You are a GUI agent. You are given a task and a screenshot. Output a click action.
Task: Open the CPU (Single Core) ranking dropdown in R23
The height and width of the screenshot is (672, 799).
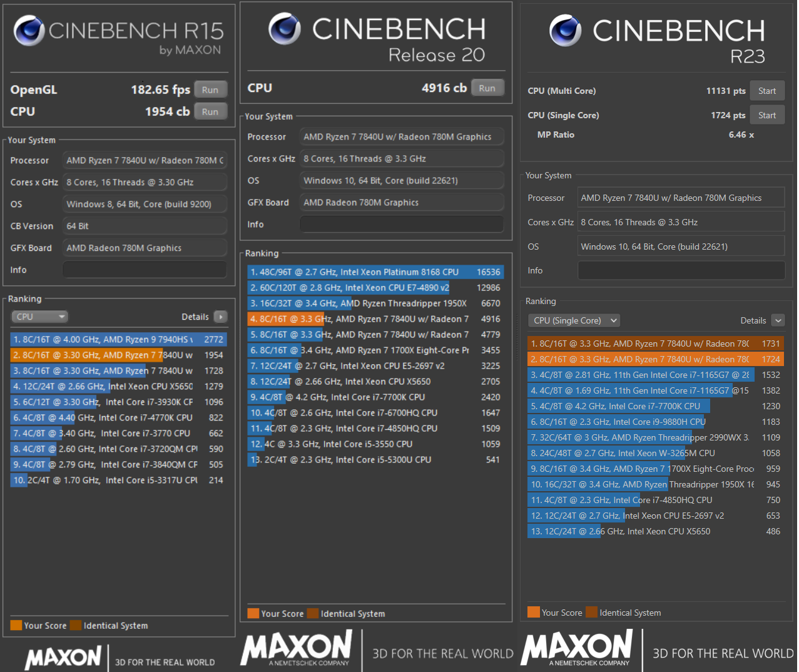574,320
